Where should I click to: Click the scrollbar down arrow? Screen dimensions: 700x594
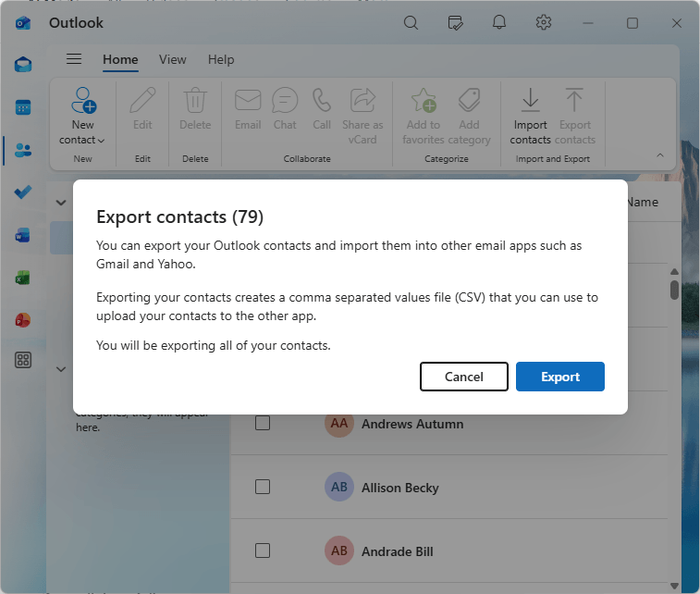click(x=674, y=586)
